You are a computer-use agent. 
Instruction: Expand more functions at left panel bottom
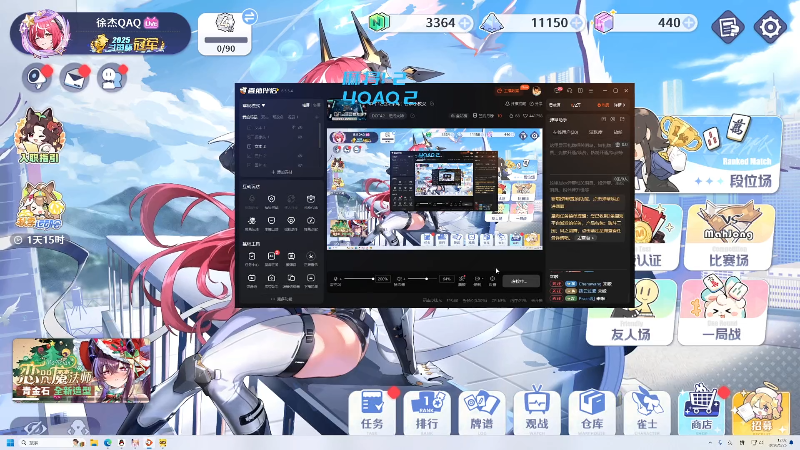coord(282,299)
